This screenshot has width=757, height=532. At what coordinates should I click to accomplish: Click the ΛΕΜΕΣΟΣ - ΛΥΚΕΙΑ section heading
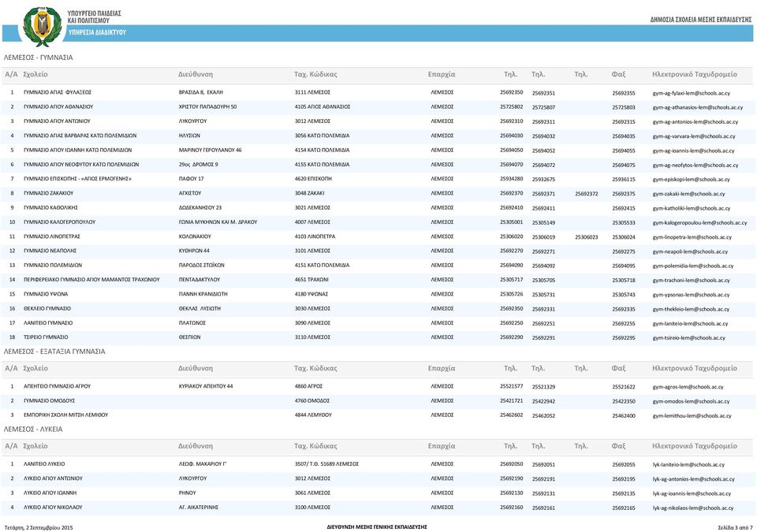[x=33, y=430]
